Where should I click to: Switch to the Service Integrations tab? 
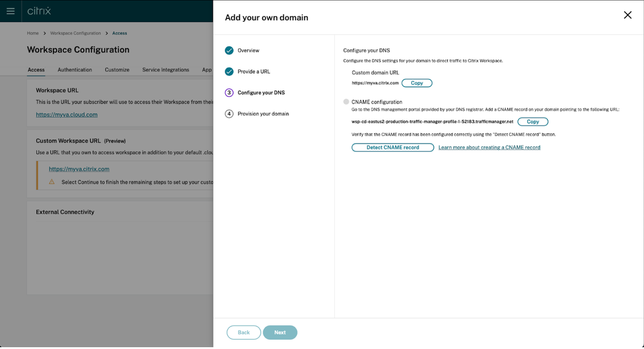tap(166, 70)
